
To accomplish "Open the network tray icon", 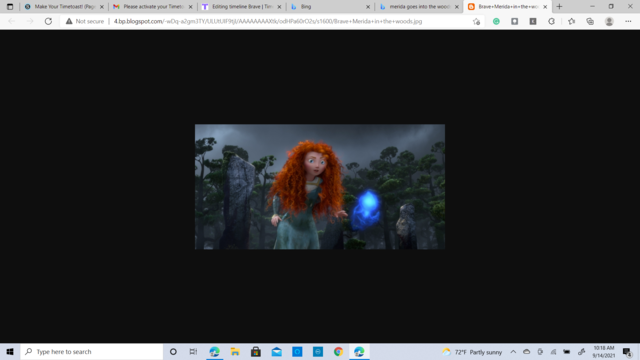I will [x=553, y=352].
